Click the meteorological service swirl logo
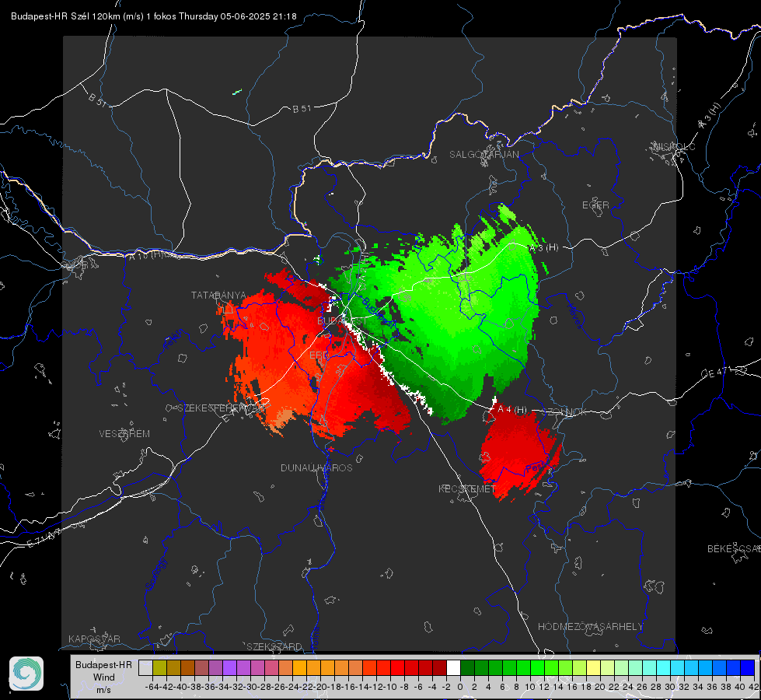 [26, 674]
